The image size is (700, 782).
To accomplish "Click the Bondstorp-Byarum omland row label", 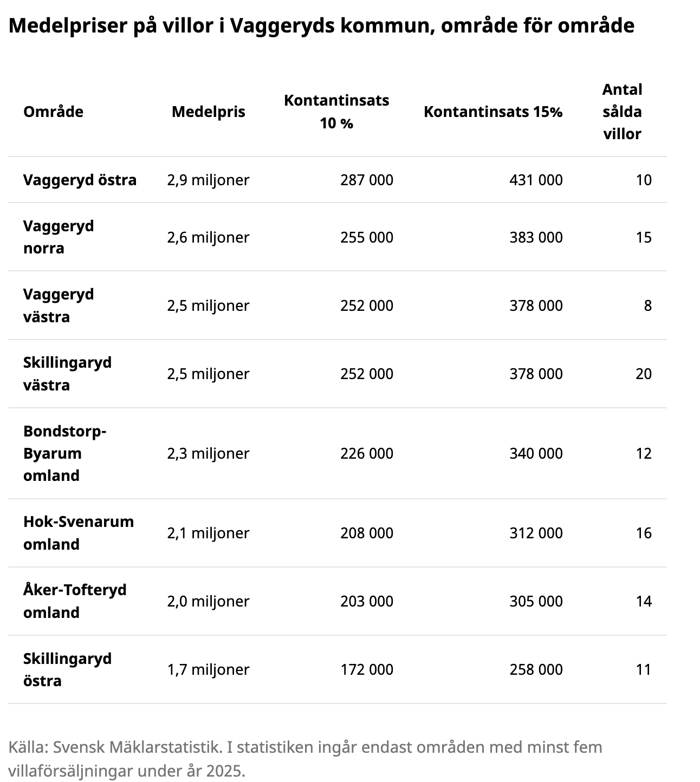I will coord(64,453).
